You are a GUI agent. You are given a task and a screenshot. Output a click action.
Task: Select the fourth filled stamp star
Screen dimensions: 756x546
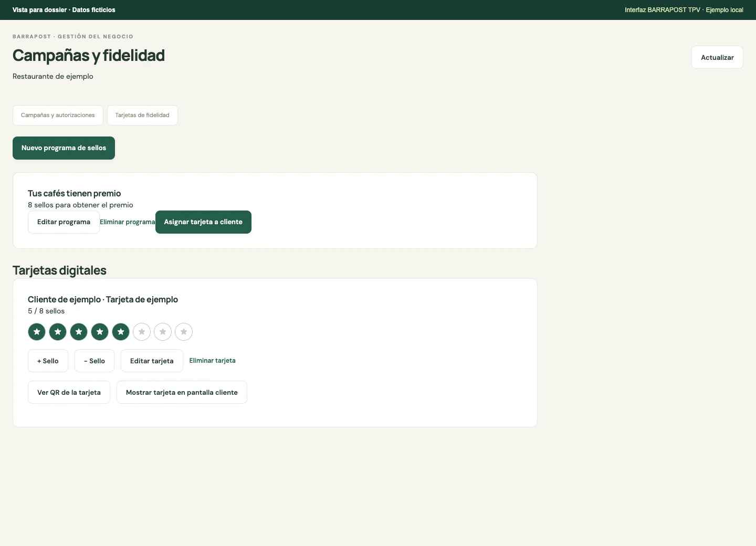[x=100, y=332]
